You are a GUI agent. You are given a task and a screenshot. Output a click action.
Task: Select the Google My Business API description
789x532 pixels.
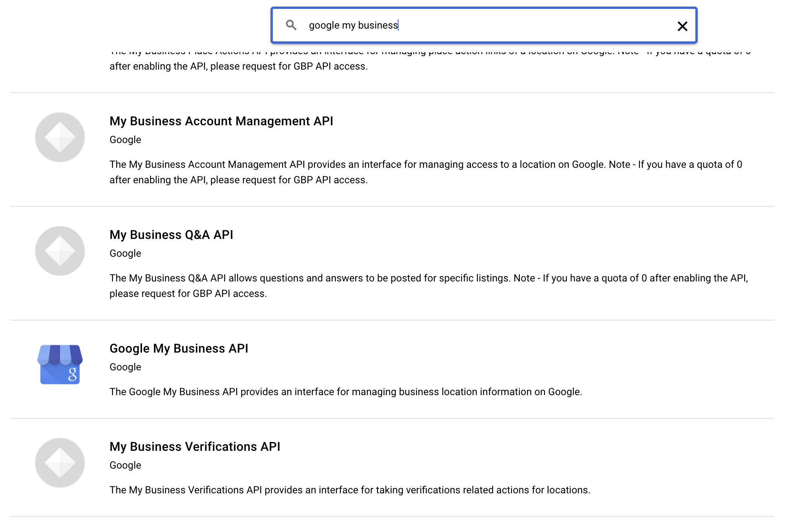pyautogui.click(x=346, y=392)
